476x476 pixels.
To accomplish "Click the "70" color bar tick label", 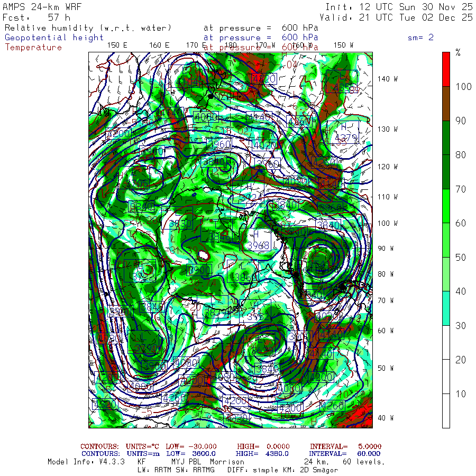I will coord(461,189).
